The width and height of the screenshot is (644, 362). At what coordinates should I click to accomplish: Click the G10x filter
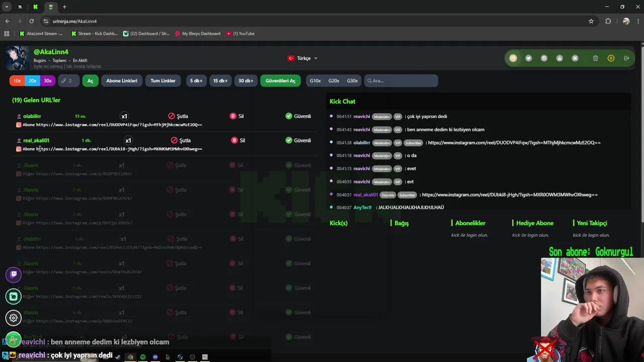[x=315, y=80]
